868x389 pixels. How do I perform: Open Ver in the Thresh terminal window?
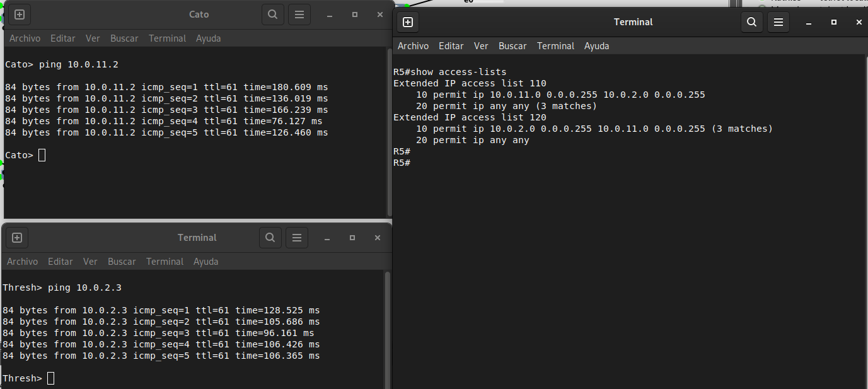[x=90, y=262]
